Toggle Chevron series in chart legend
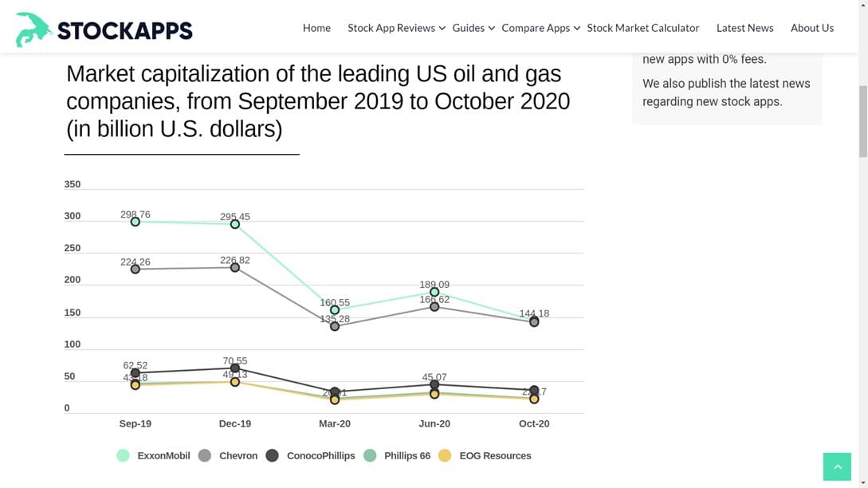The width and height of the screenshot is (868, 488). tap(228, 456)
